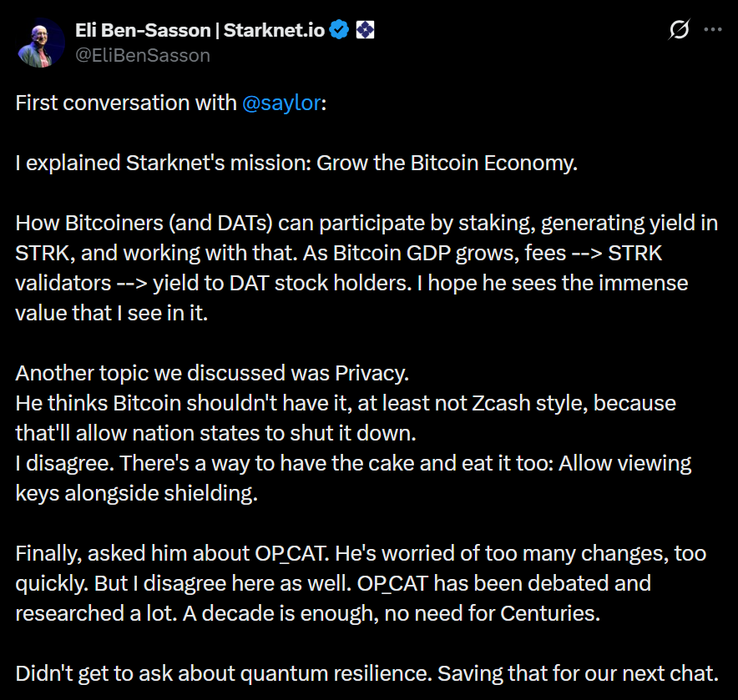Click the Grok slashed-circle icon
The width and height of the screenshot is (738, 700).
click(680, 30)
